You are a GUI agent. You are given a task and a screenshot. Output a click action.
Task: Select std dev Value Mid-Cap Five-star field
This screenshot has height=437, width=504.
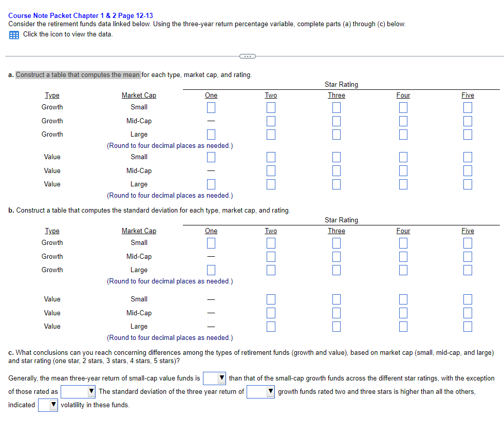coord(468,313)
